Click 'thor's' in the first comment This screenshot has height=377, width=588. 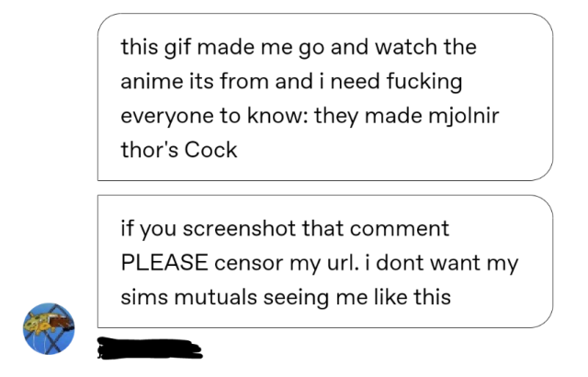(x=149, y=150)
